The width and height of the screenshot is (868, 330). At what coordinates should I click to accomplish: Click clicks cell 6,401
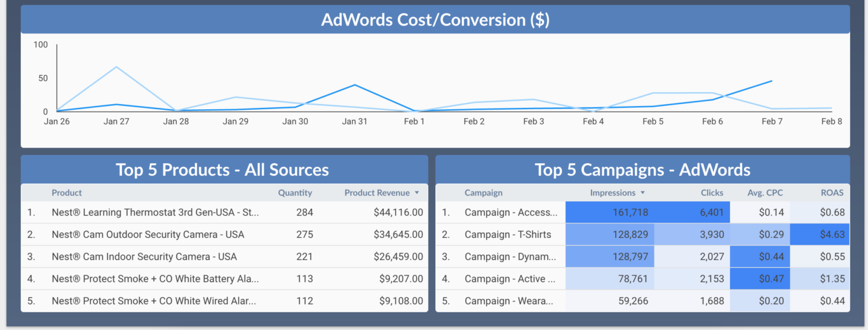(693, 212)
